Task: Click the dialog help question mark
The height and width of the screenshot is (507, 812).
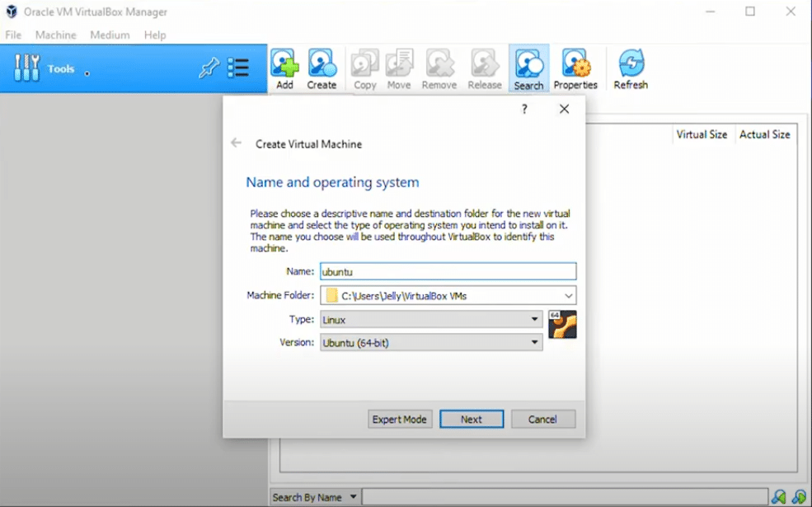Action: pos(524,109)
